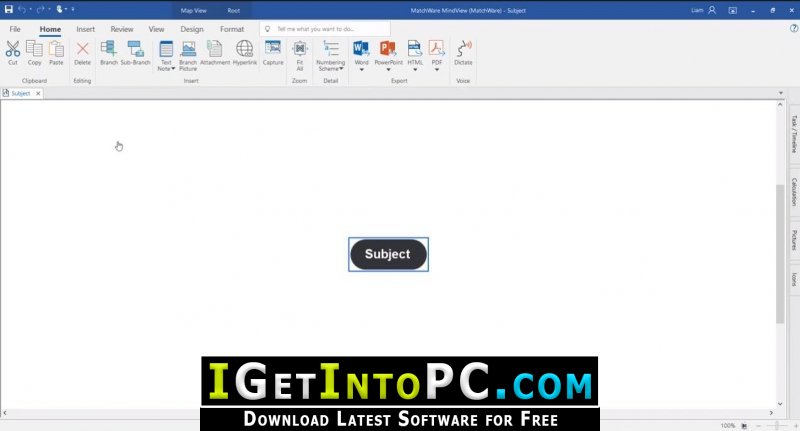Viewport: 800px width, 431px height.
Task: Start Dictate voice input
Action: pos(463,49)
